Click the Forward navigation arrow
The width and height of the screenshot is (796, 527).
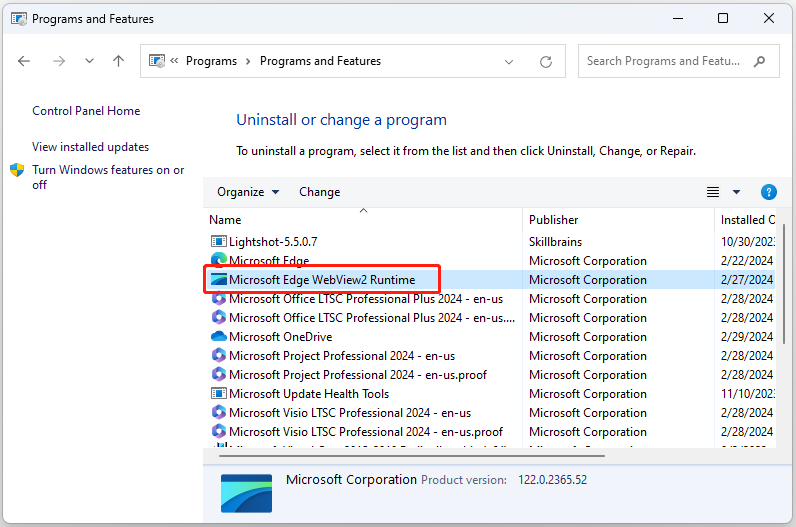click(59, 61)
